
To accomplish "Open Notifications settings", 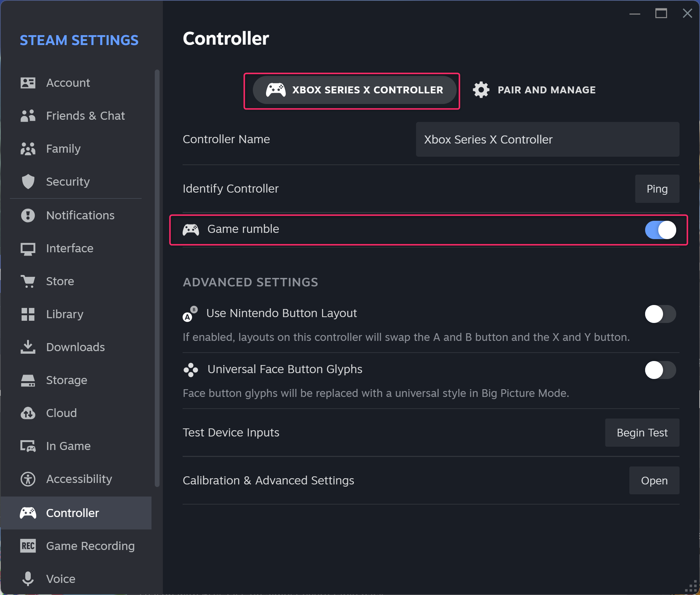I will pos(76,215).
